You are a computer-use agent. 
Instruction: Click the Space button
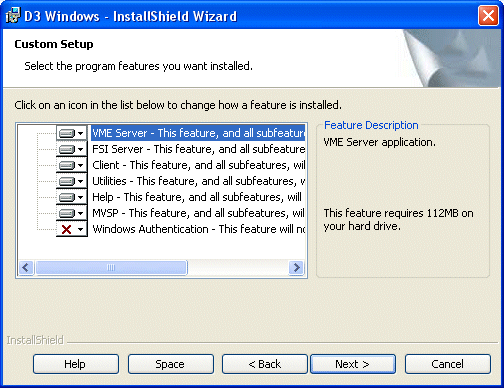pos(171,364)
